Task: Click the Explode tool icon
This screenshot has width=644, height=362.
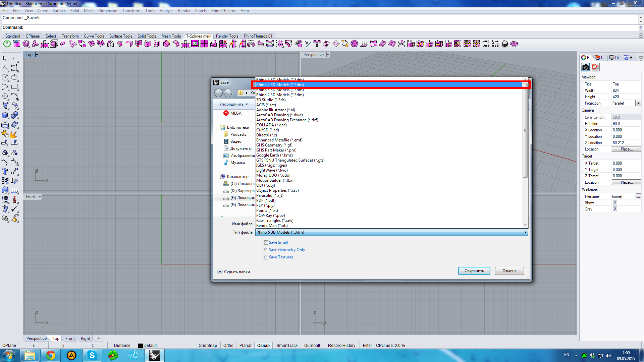Action: coord(14,134)
